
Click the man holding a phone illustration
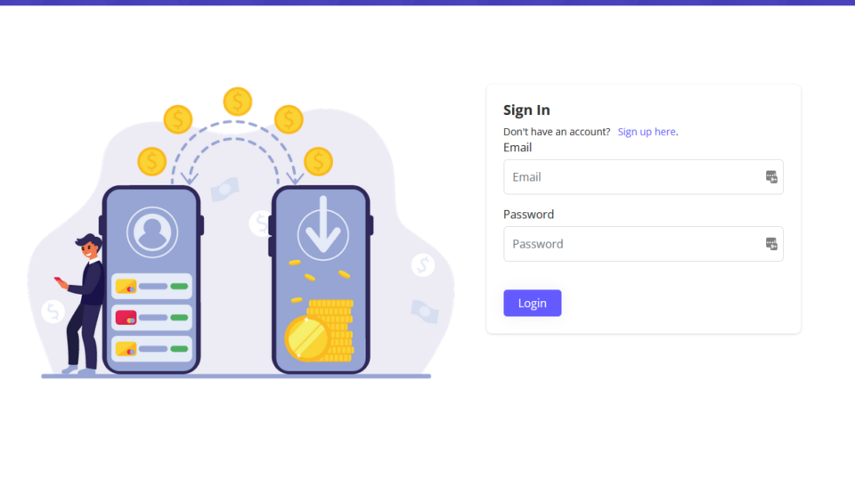click(85, 301)
